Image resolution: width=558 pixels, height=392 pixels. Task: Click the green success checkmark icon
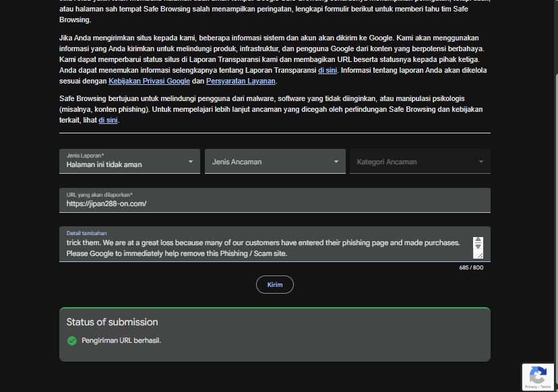pyautogui.click(x=72, y=341)
